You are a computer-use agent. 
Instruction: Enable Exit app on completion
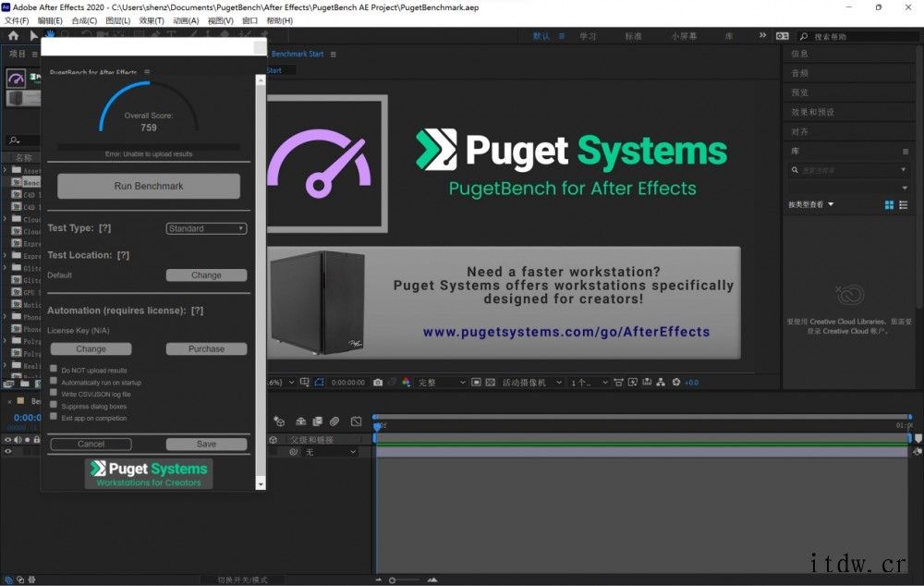pos(54,416)
